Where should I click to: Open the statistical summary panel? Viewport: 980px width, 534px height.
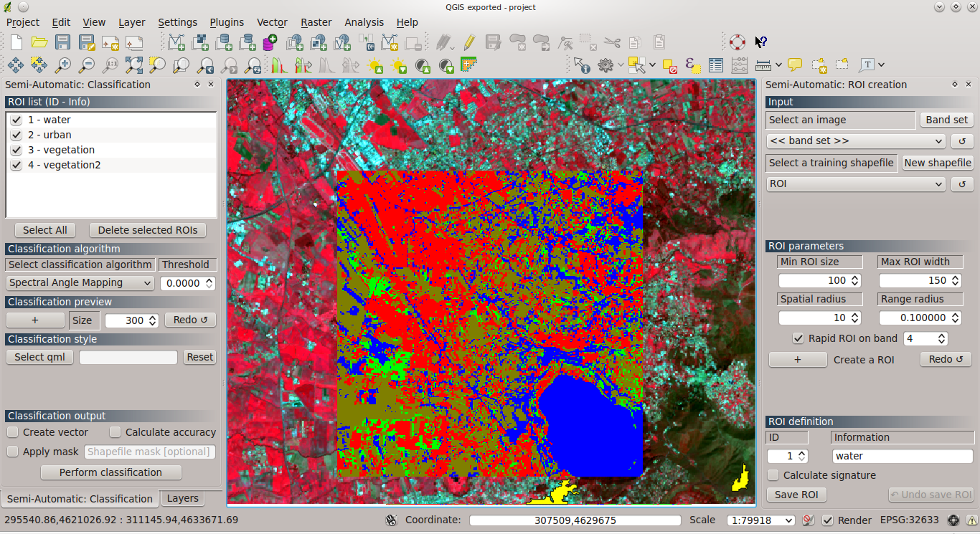coord(739,65)
